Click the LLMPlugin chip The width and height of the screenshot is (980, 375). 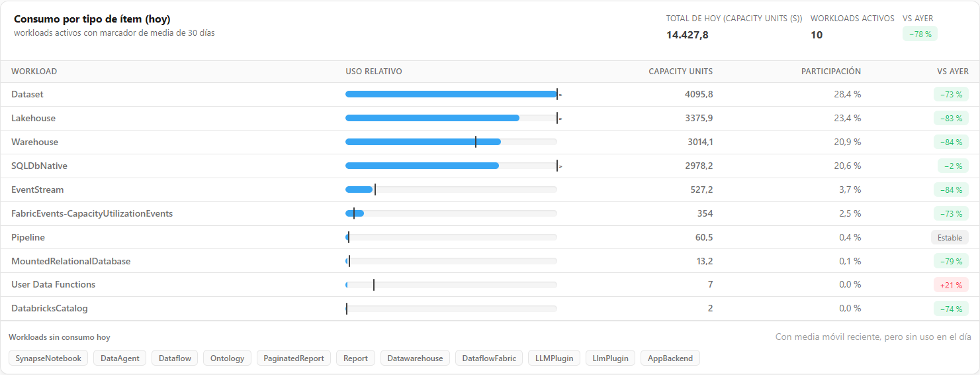(x=555, y=358)
